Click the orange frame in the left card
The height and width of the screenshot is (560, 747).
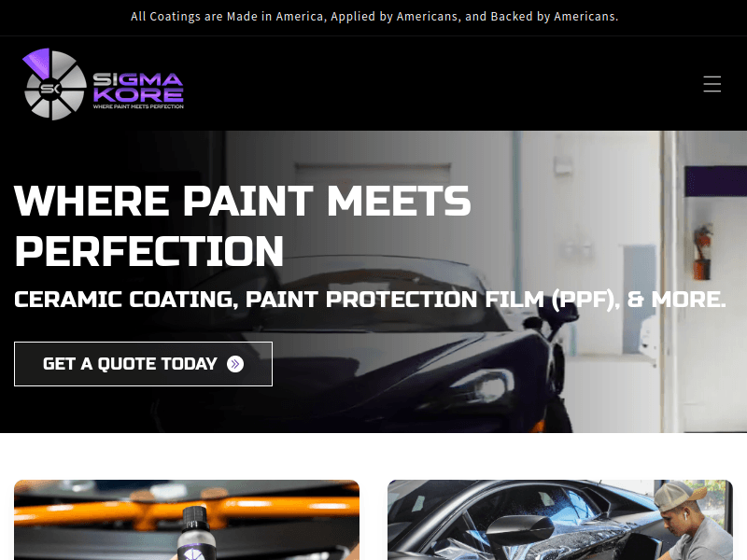pos(187,507)
